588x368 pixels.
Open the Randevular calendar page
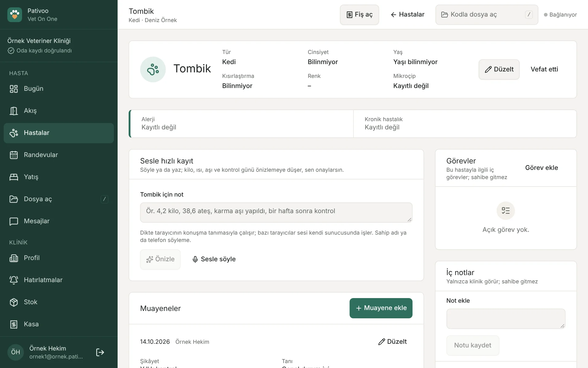pos(59,155)
